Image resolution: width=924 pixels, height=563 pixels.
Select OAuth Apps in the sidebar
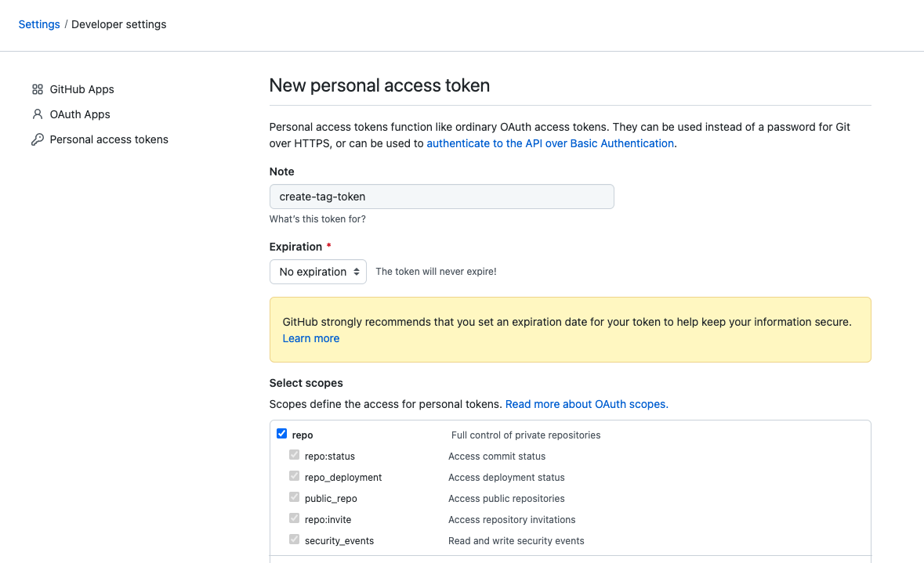78,114
